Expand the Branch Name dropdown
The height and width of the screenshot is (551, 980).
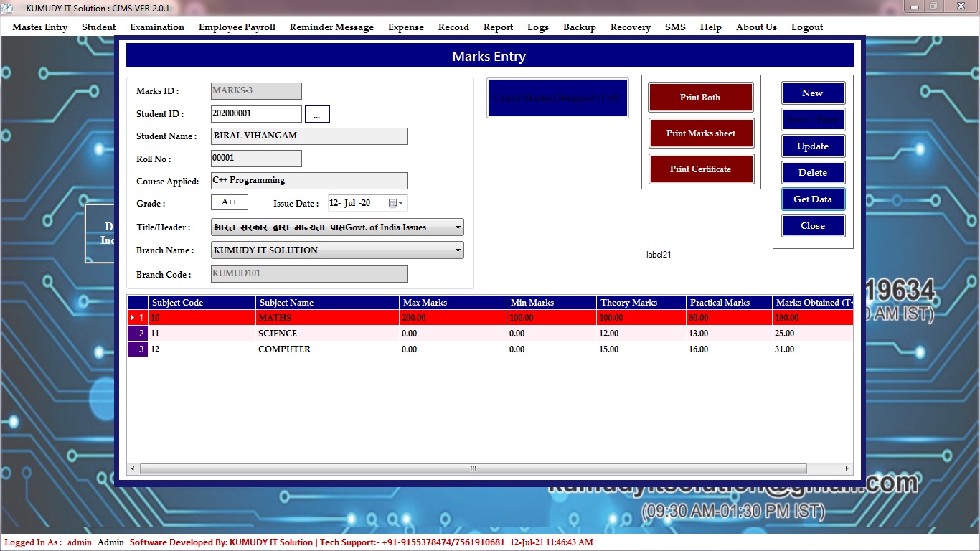(458, 250)
